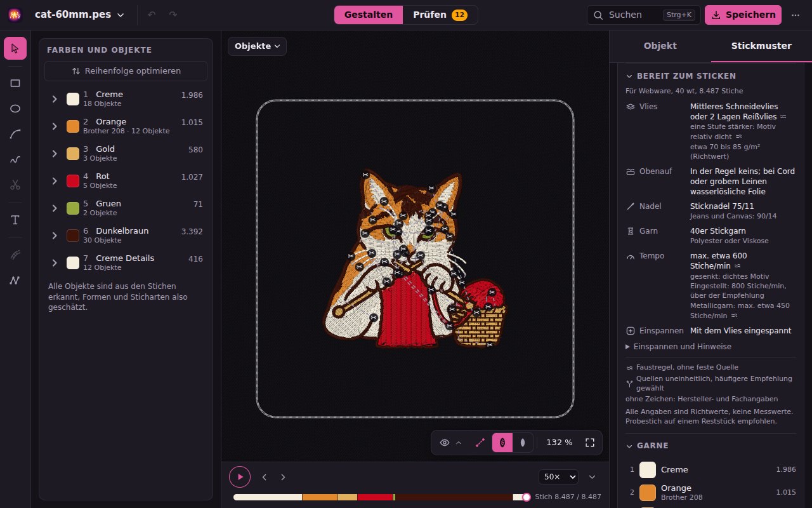Expand Einspannen und Hinweise details
The width and height of the screenshot is (812, 508).
[x=678, y=347]
